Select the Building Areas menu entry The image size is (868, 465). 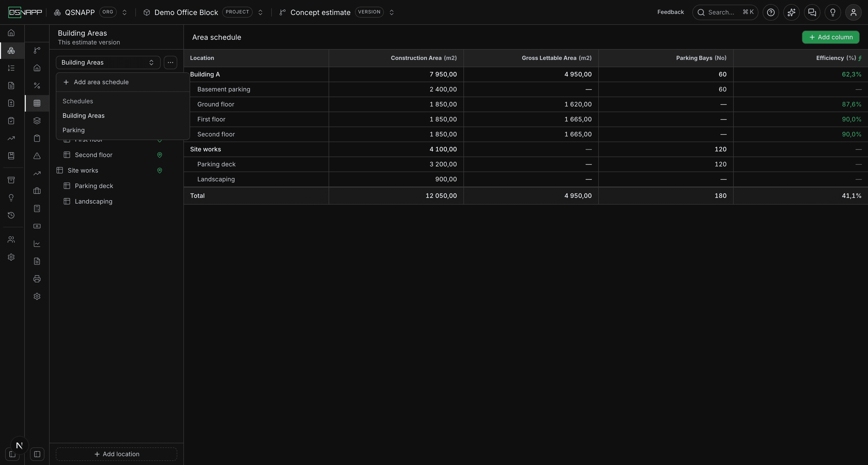(123, 115)
